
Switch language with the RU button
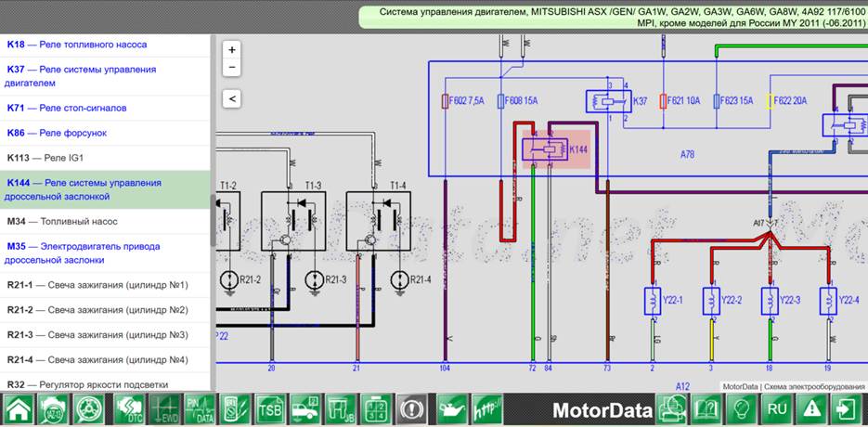[777, 410]
